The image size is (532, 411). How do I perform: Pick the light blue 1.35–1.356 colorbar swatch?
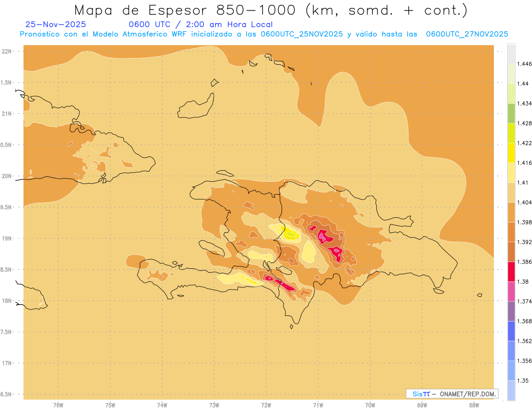(x=511, y=371)
